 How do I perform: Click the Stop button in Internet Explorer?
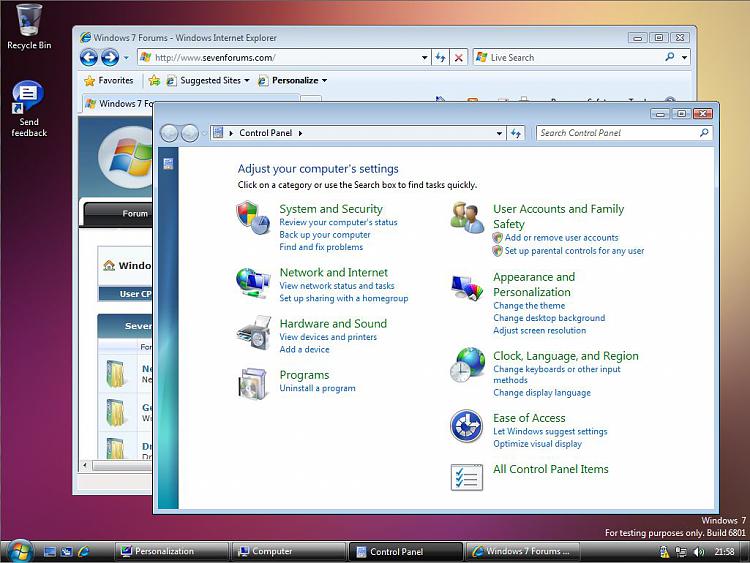(x=458, y=58)
